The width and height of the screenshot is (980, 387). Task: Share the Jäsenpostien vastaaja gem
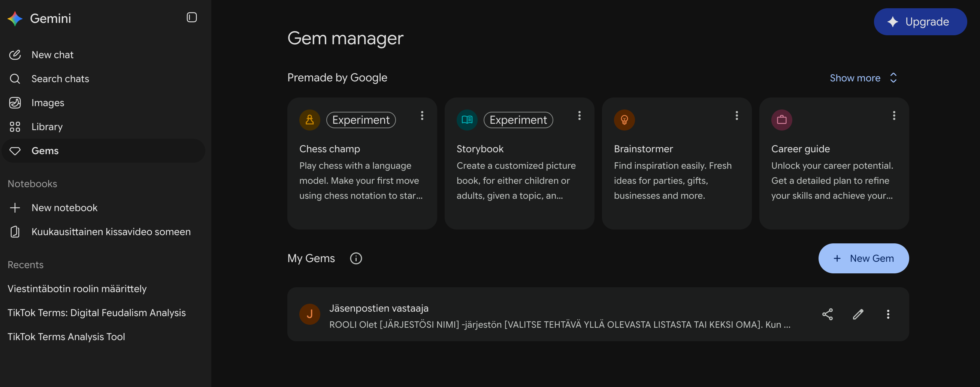(828, 314)
